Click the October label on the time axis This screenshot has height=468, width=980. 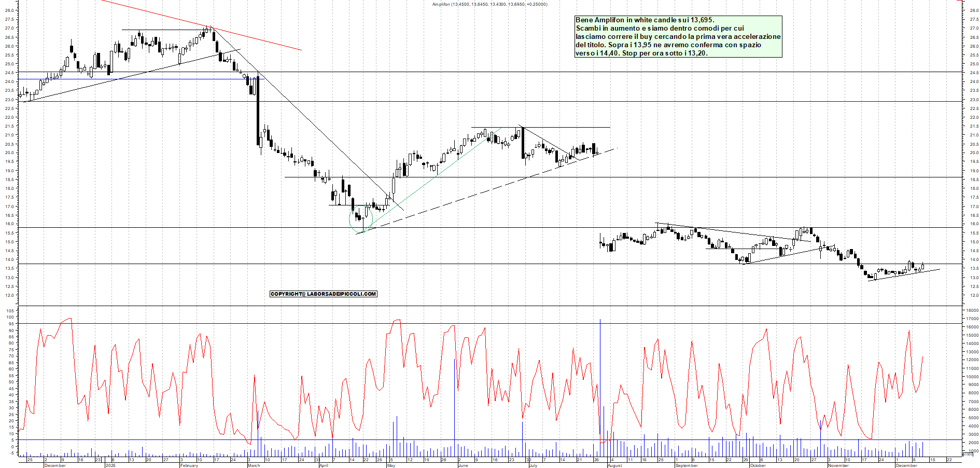758,465
